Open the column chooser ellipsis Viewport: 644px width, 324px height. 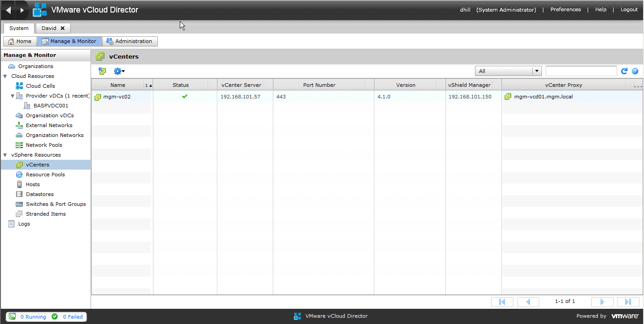pyautogui.click(x=638, y=85)
